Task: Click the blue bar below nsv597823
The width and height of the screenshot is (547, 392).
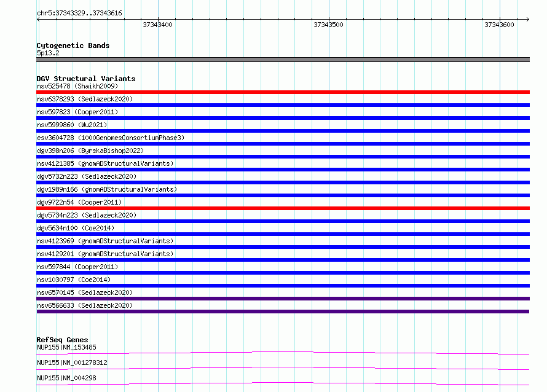Action: click(283, 118)
